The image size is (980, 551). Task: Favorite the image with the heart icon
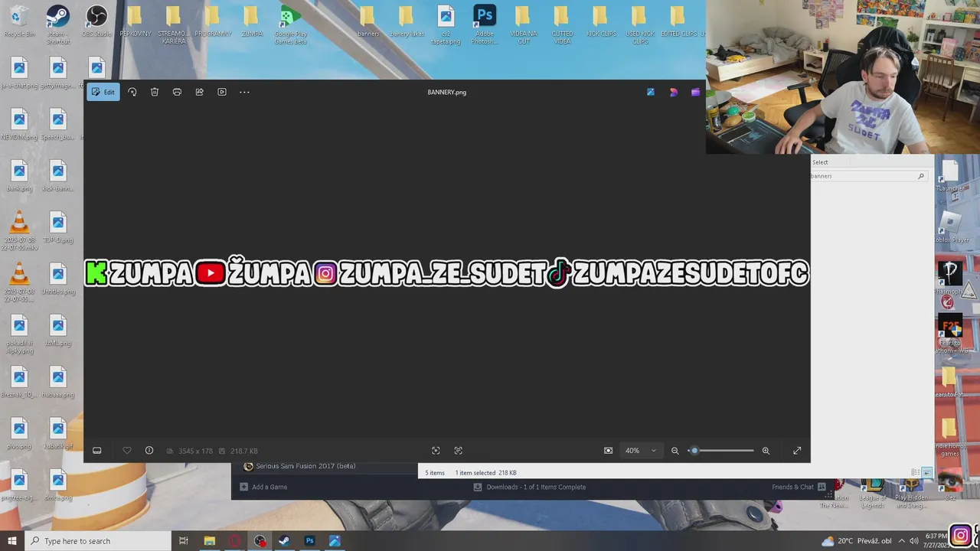[127, 451]
